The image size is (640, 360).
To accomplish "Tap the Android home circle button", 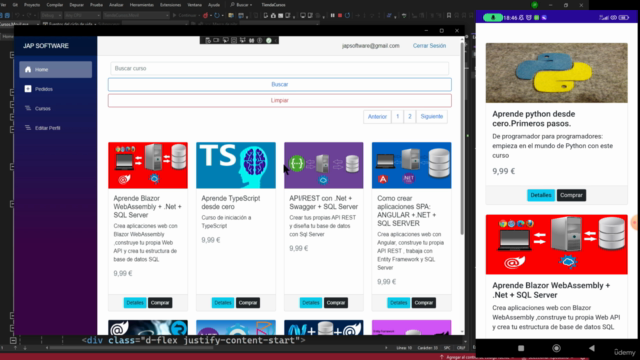I will click(x=556, y=348).
